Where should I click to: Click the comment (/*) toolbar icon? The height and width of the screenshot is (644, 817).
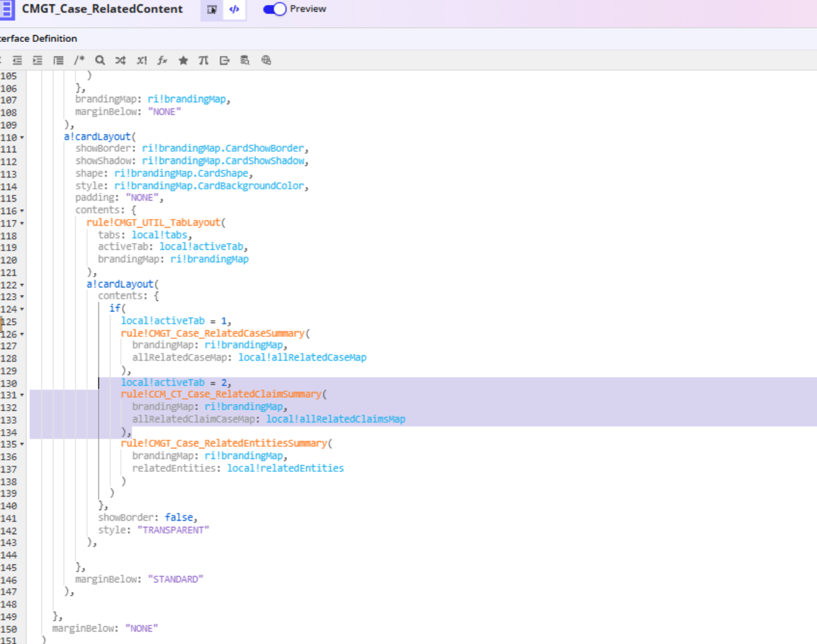click(79, 60)
